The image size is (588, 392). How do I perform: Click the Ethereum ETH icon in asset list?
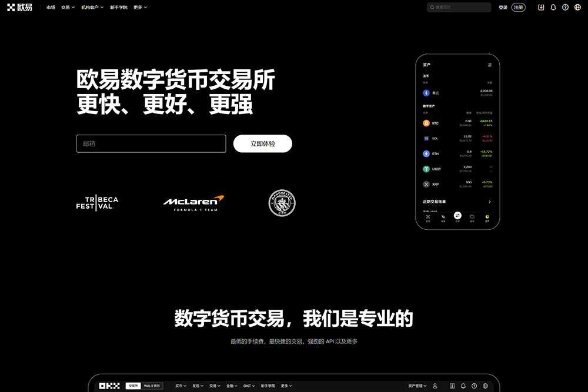click(x=426, y=153)
